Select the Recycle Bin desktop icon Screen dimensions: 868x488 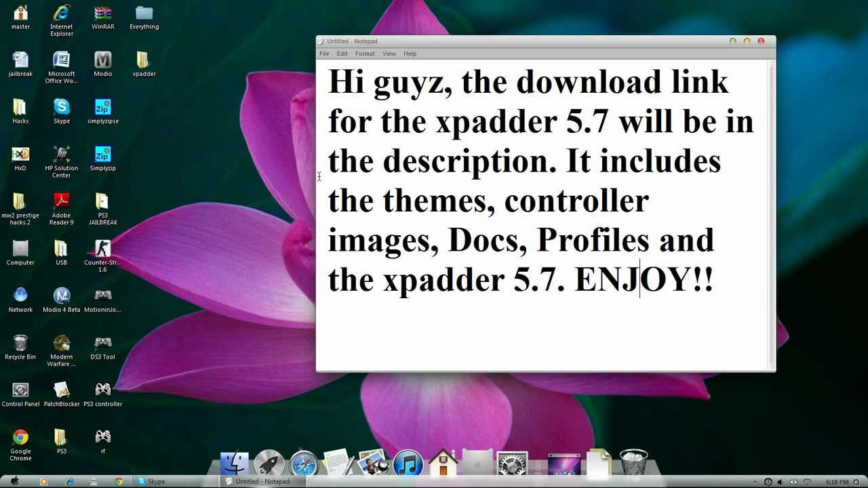pos(20,348)
